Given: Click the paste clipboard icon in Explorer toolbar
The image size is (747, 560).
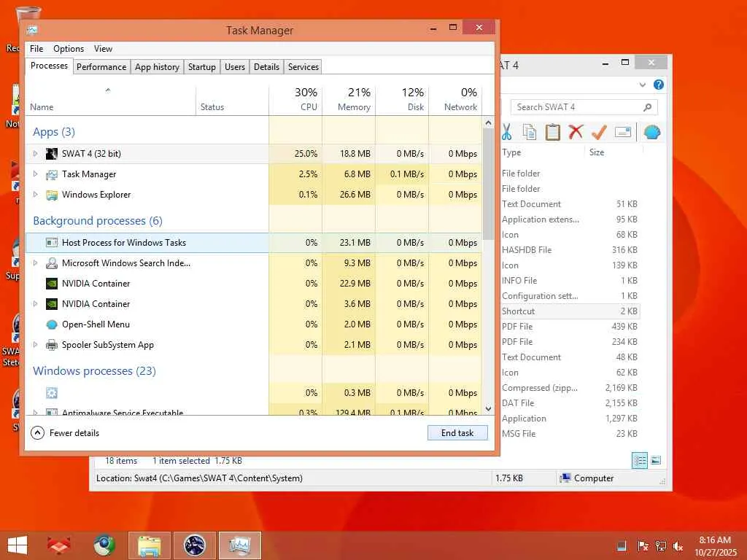Looking at the screenshot, I should (x=553, y=132).
